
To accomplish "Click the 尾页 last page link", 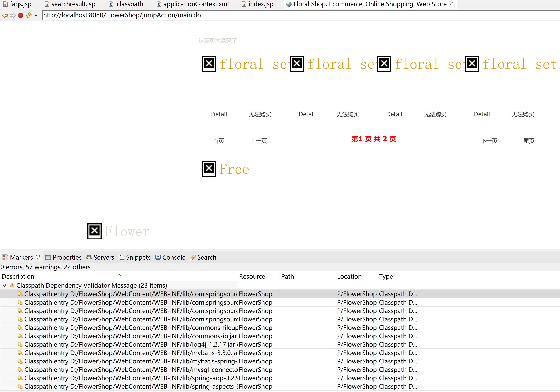I will [x=529, y=141].
